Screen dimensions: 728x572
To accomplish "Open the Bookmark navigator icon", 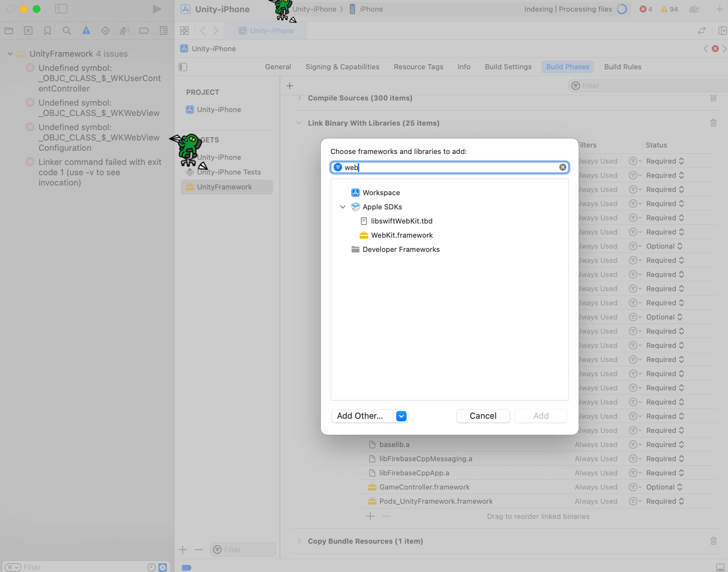I will [47, 31].
